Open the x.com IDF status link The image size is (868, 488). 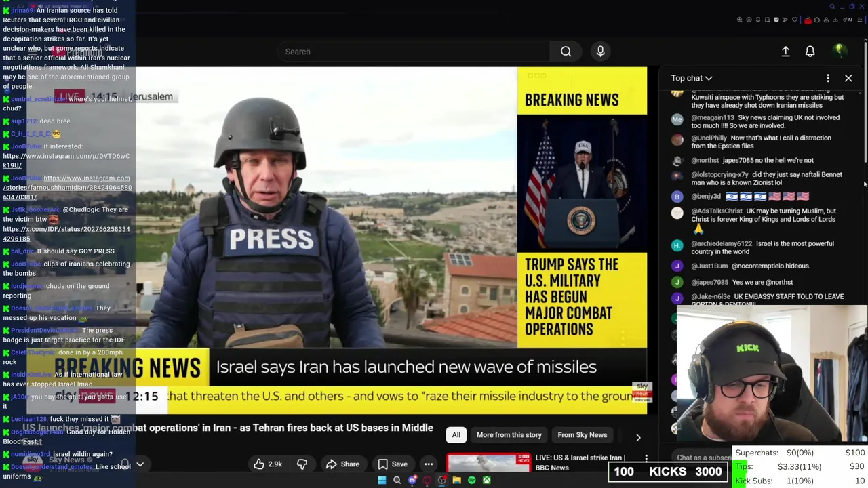(66, 234)
